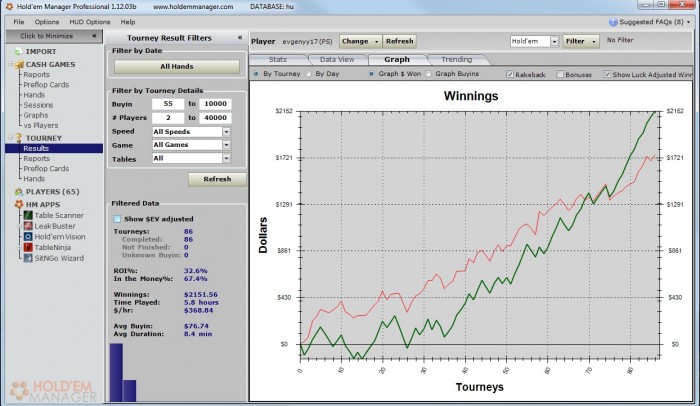Image resolution: width=700 pixels, height=406 pixels.
Task: Switch to the Data View tab
Action: pyautogui.click(x=337, y=59)
